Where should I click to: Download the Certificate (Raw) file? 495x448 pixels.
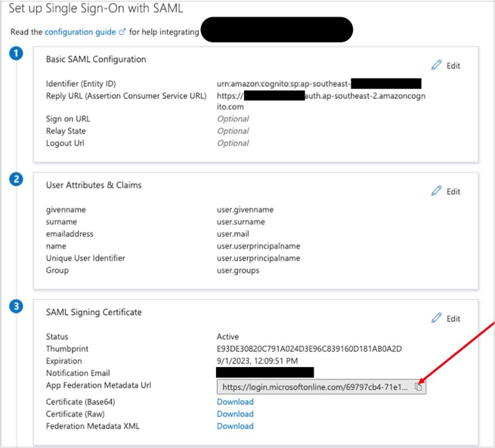(235, 414)
